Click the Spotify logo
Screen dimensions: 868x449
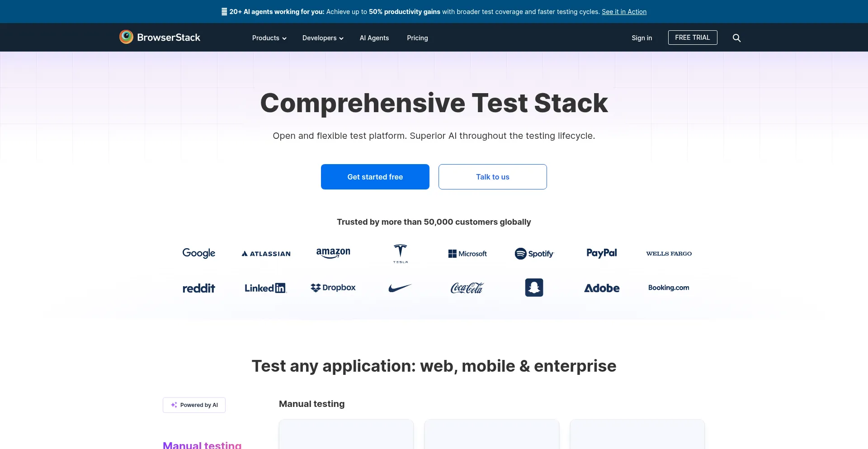(534, 254)
